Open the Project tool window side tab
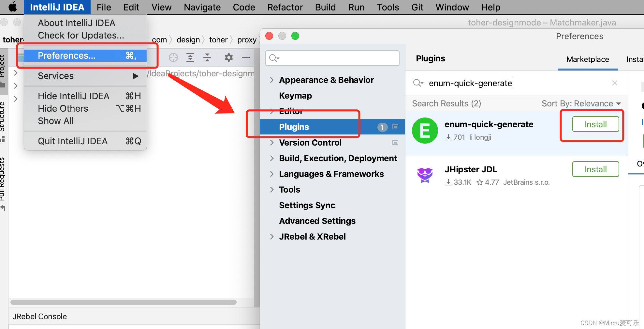This screenshot has height=329, width=644. click(x=3, y=71)
